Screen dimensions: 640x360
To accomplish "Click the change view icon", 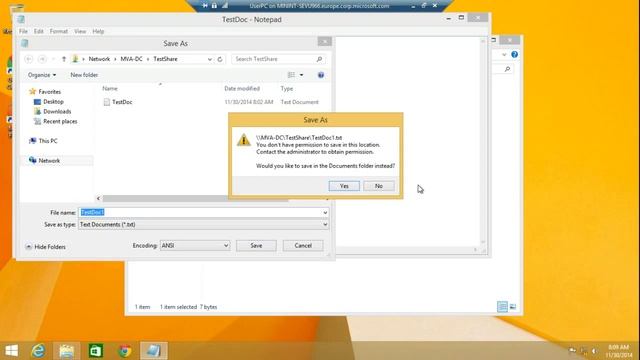I will [291, 75].
